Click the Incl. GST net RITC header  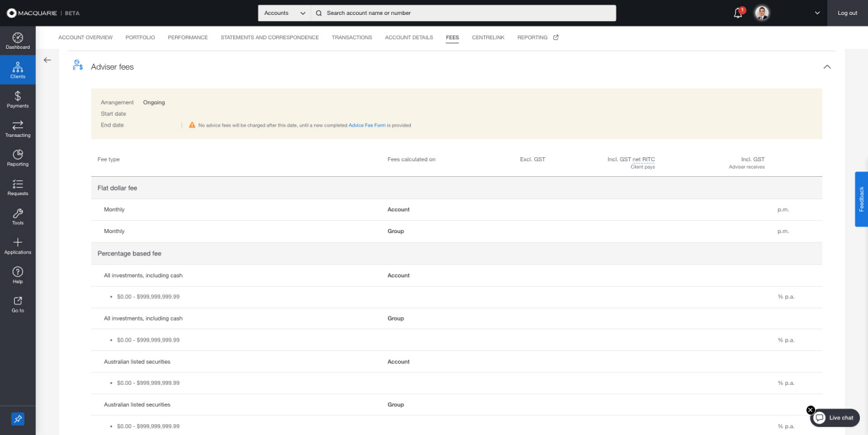[x=631, y=159]
